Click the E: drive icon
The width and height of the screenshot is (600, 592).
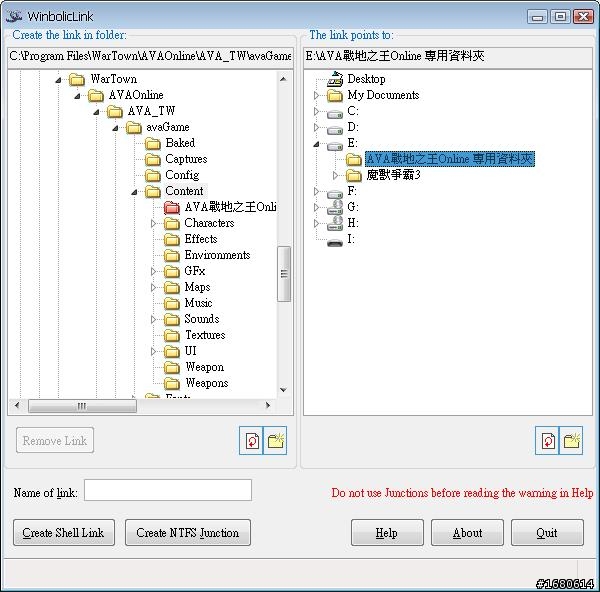[335, 146]
